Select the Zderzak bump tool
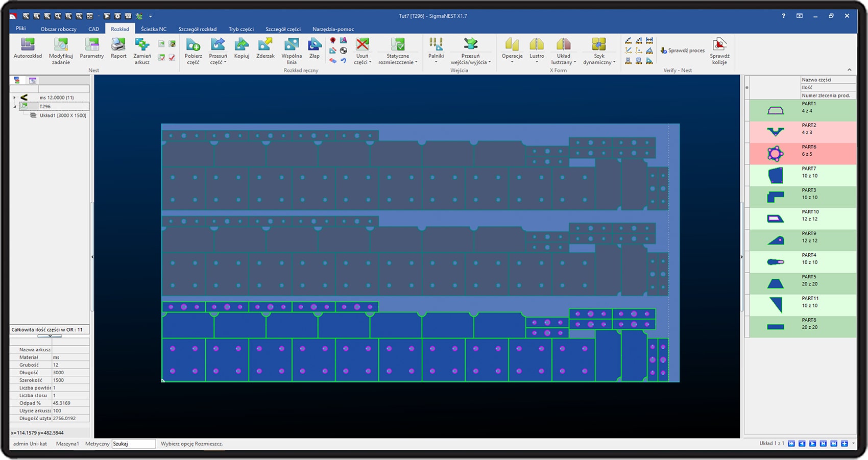This screenshot has height=460, width=868. tap(265, 49)
